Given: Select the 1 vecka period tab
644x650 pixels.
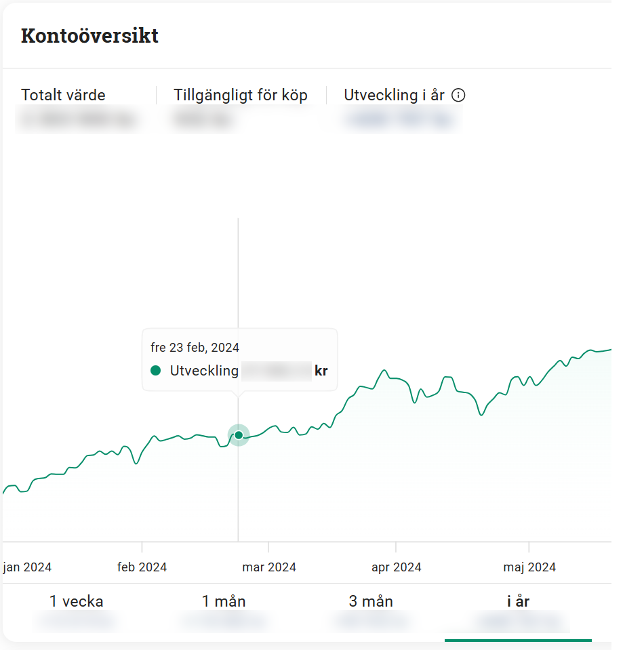Looking at the screenshot, I should tap(77, 602).
